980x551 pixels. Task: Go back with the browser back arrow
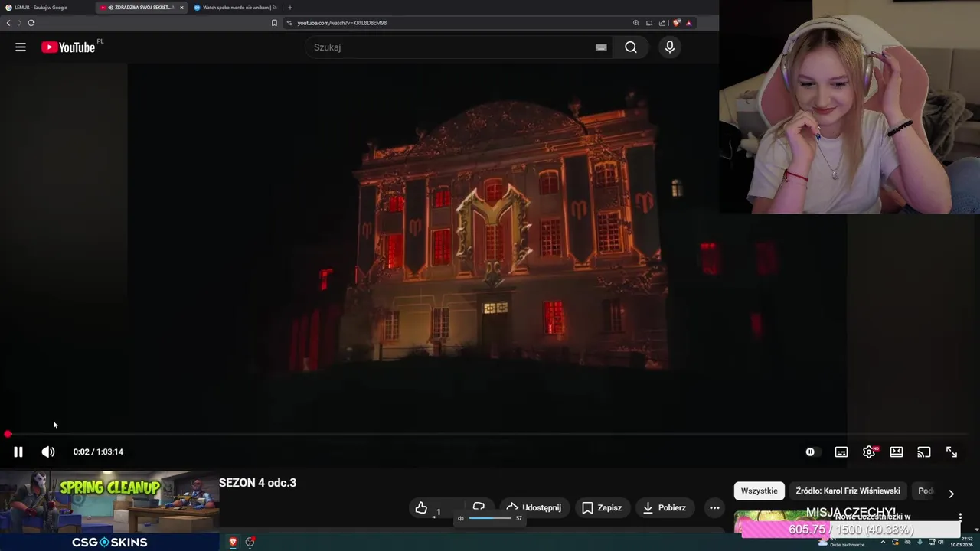click(8, 23)
